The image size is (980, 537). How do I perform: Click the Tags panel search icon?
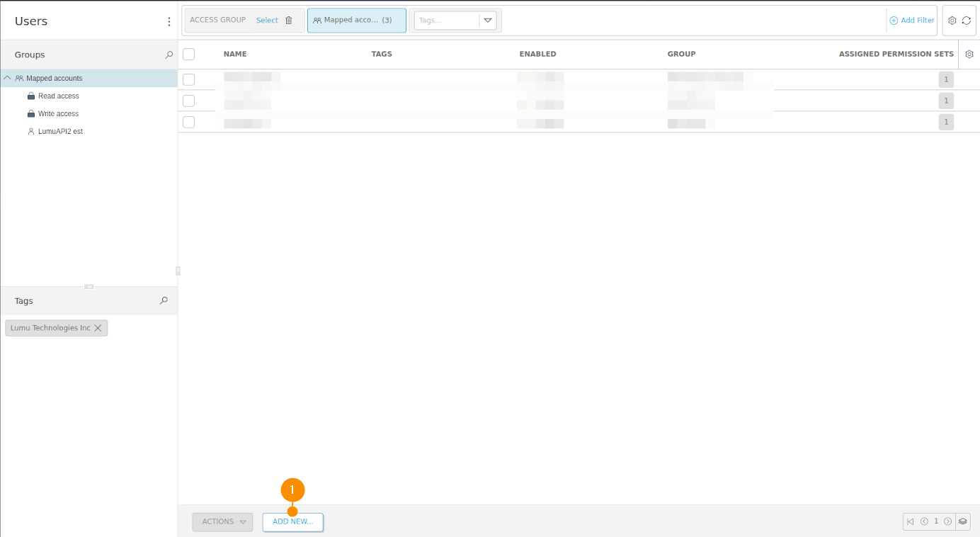tap(164, 301)
